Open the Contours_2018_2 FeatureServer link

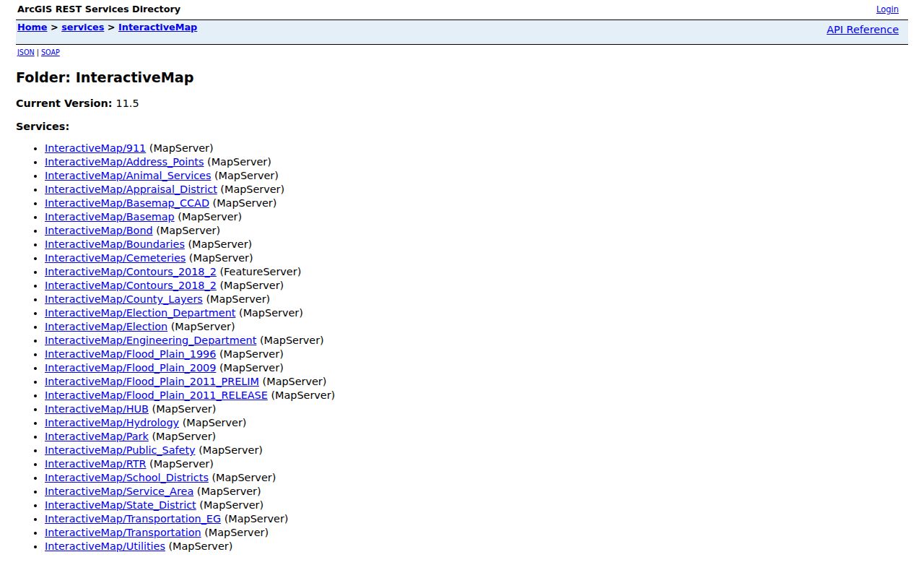pos(131,272)
